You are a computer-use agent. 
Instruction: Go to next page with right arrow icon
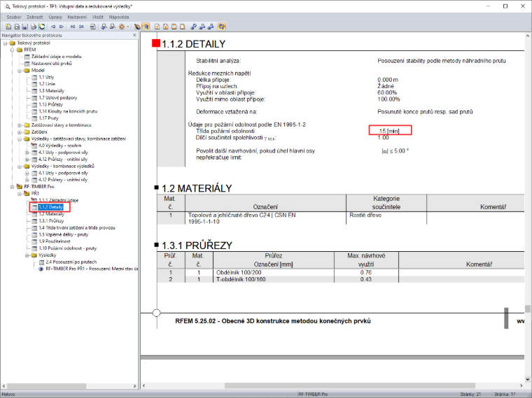(62, 27)
